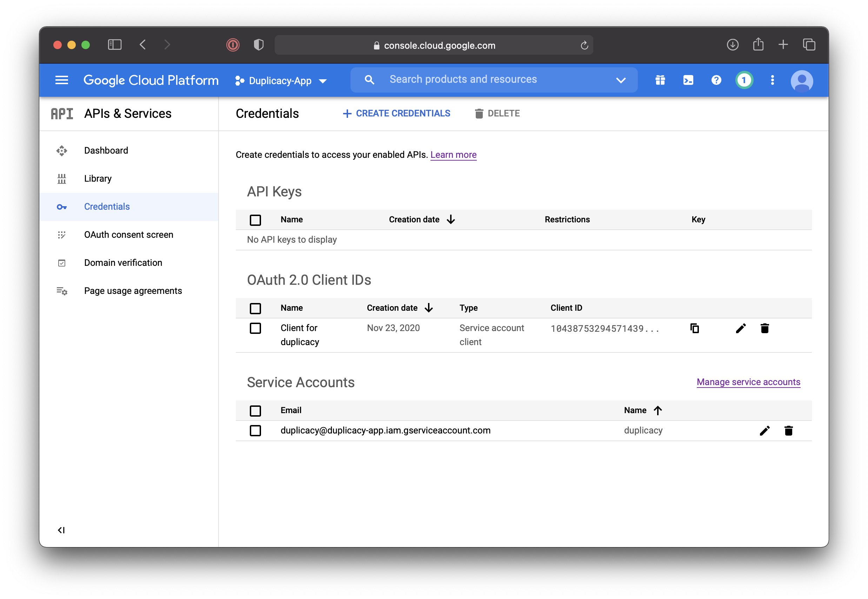Edit the 'Client for duplicacy' OAuth client
This screenshot has width=868, height=599.
[x=740, y=328]
